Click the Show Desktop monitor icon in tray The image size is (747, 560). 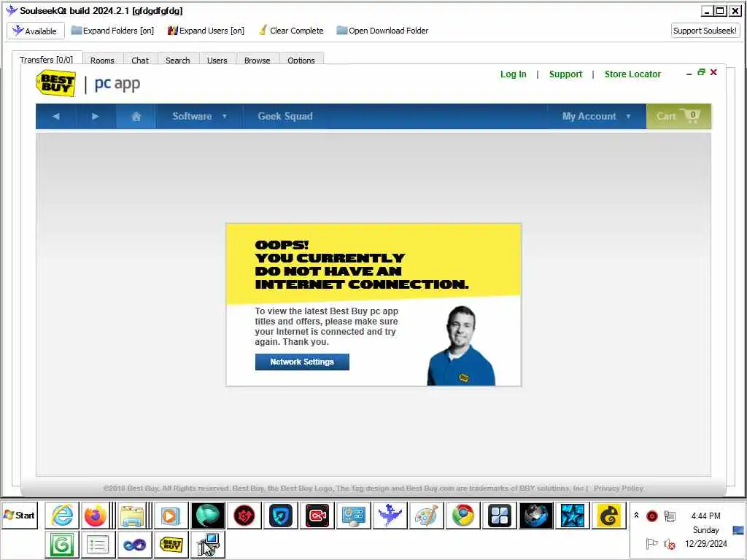click(x=738, y=530)
